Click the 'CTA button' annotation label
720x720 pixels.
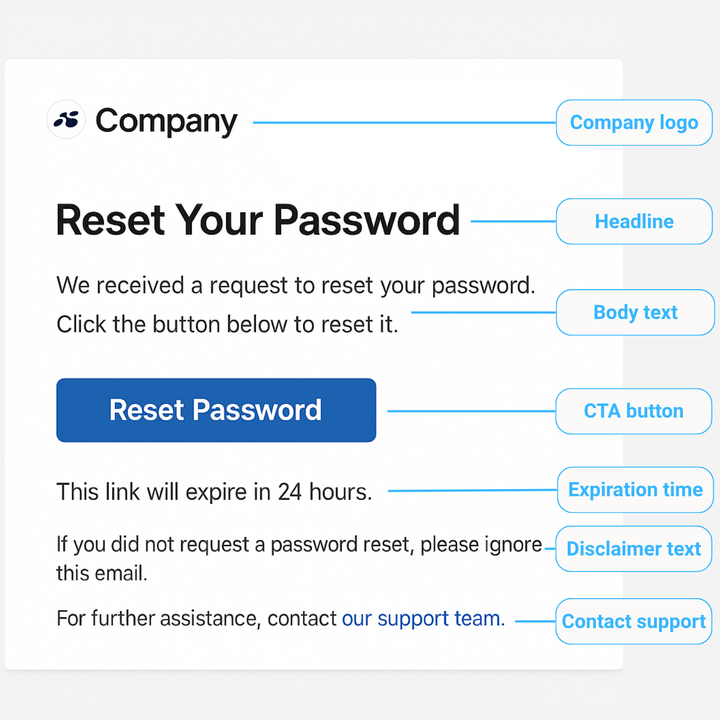pyautogui.click(x=633, y=411)
